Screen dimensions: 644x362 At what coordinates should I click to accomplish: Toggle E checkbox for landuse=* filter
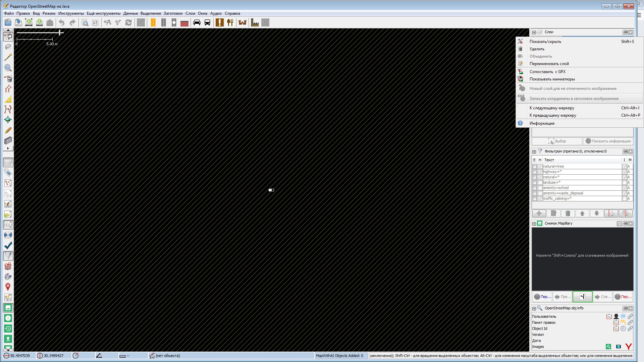coord(535,182)
